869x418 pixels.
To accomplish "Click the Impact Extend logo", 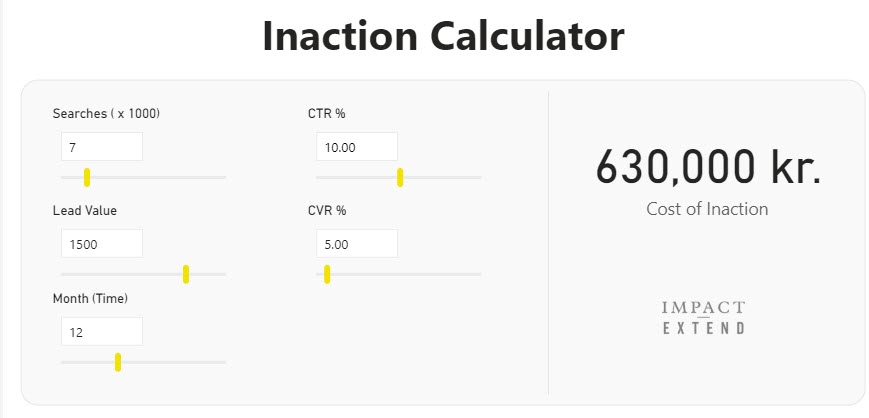I will pyautogui.click(x=704, y=317).
